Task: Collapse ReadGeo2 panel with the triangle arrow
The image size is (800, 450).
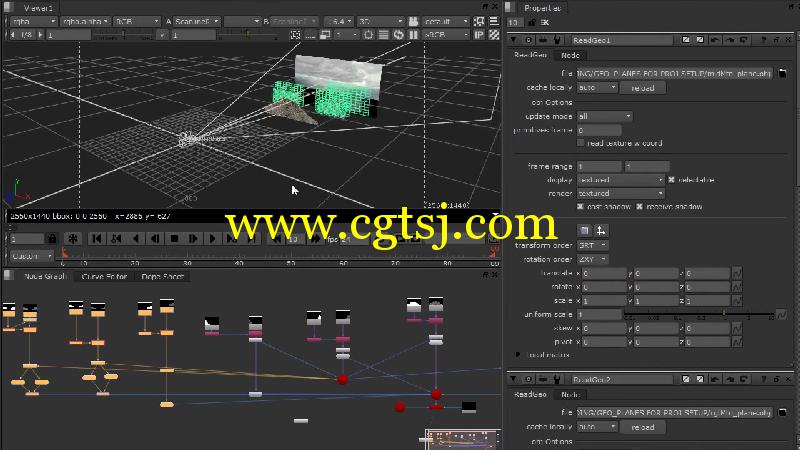Action: pyautogui.click(x=513, y=379)
